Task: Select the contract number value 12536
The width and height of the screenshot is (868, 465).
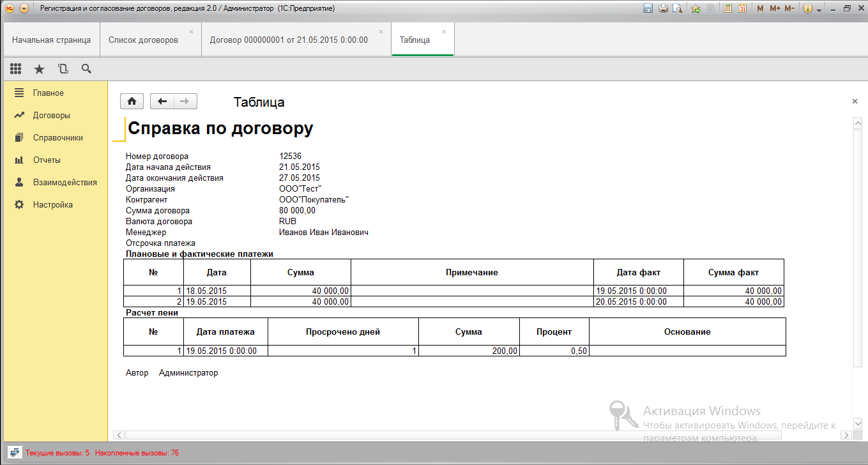Action: 291,156
